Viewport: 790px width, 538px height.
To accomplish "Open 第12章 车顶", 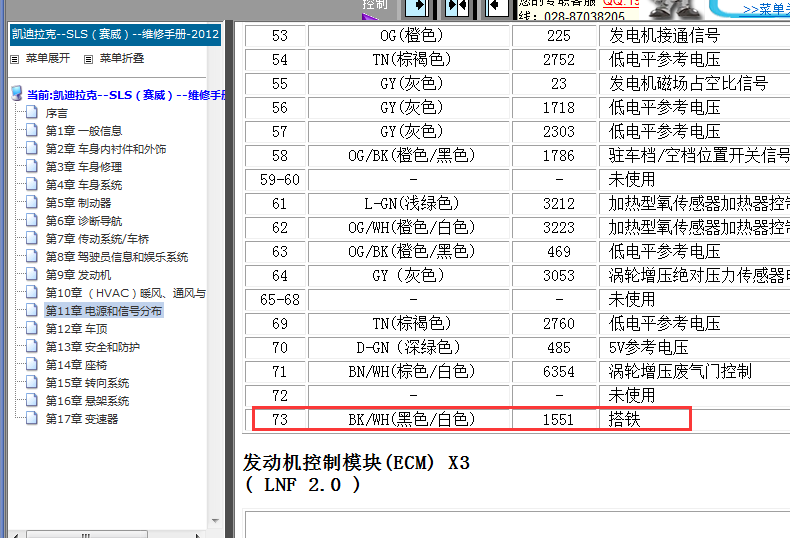I will tap(76, 329).
